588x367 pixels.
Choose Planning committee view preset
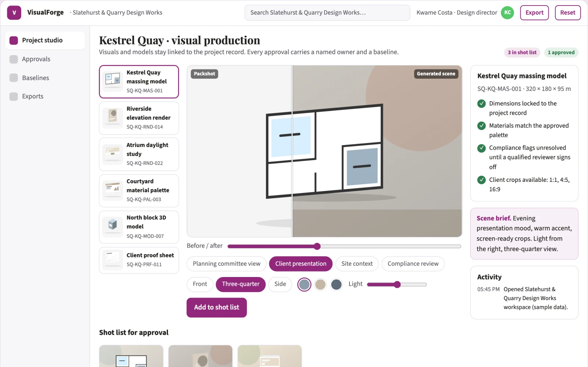(226, 264)
